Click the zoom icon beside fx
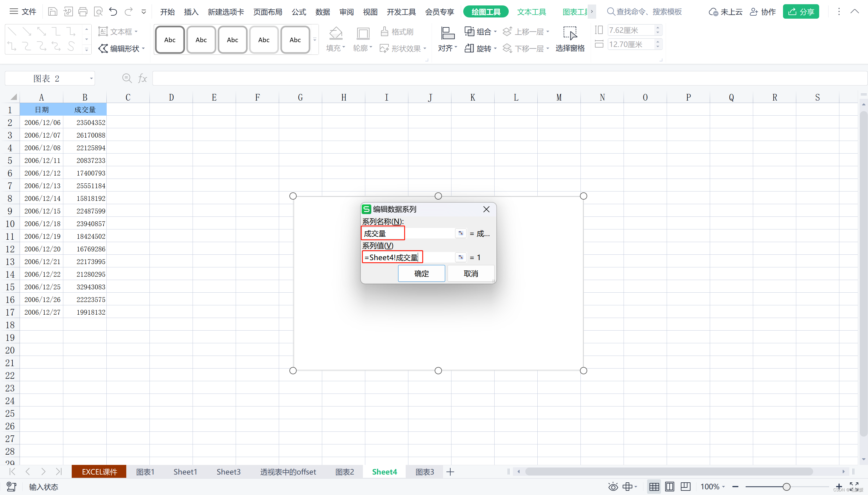 coord(127,79)
